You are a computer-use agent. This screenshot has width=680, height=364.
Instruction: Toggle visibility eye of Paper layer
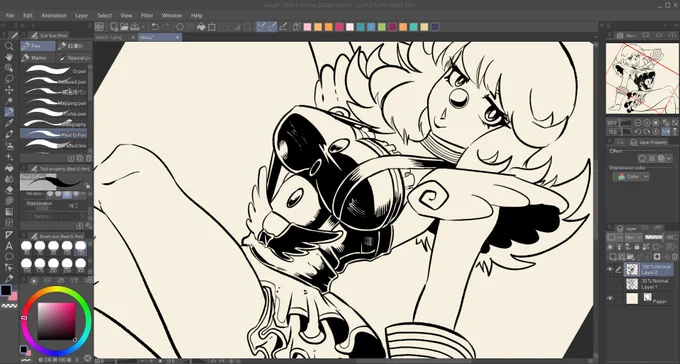610,298
